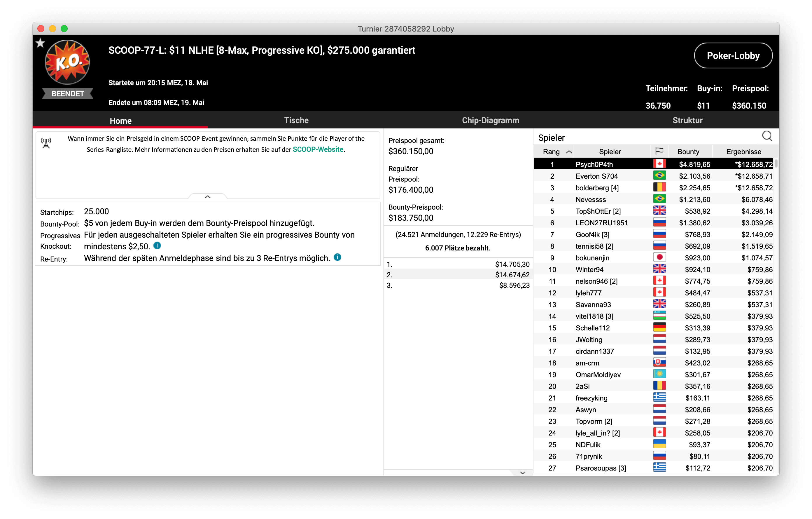Click info icon next to Progressive Knockout
The image size is (812, 519).
(x=157, y=246)
